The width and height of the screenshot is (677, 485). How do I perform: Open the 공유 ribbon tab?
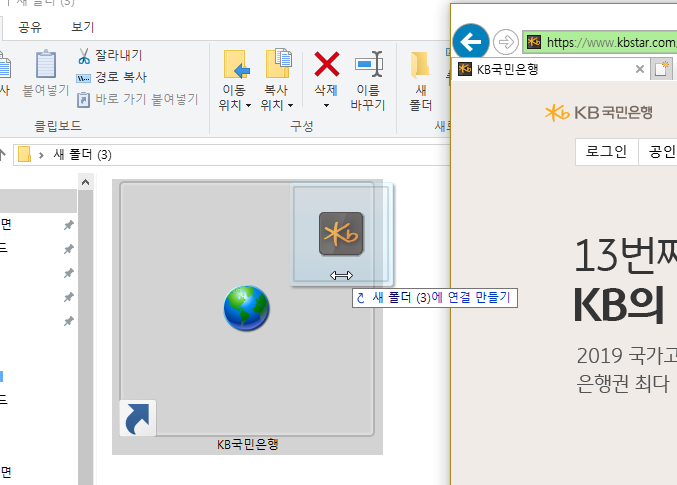tap(30, 27)
